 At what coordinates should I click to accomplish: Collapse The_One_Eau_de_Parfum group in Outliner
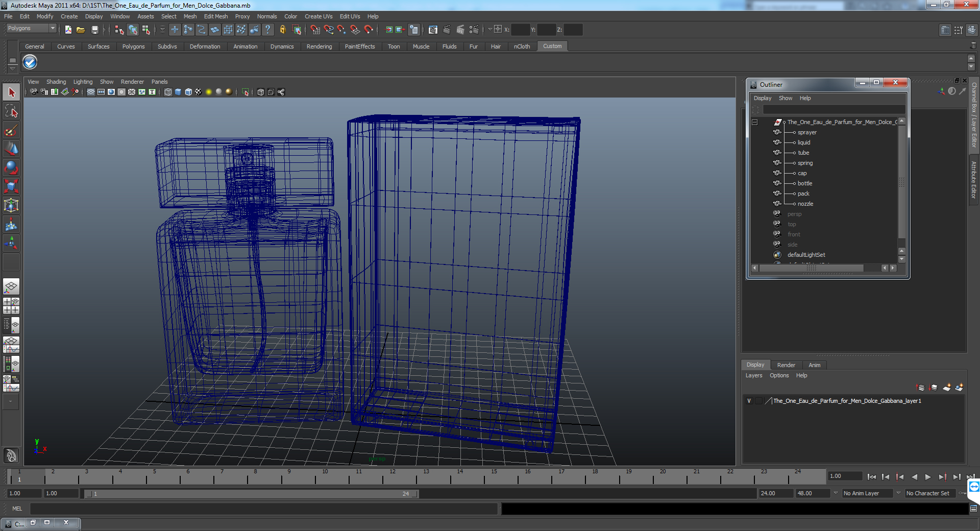tap(755, 122)
